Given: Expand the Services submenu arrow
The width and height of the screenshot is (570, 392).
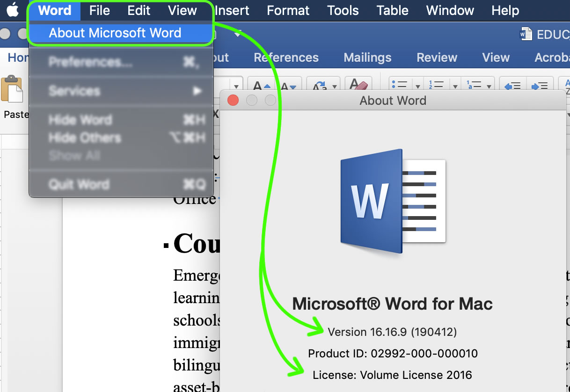Looking at the screenshot, I should click(198, 91).
